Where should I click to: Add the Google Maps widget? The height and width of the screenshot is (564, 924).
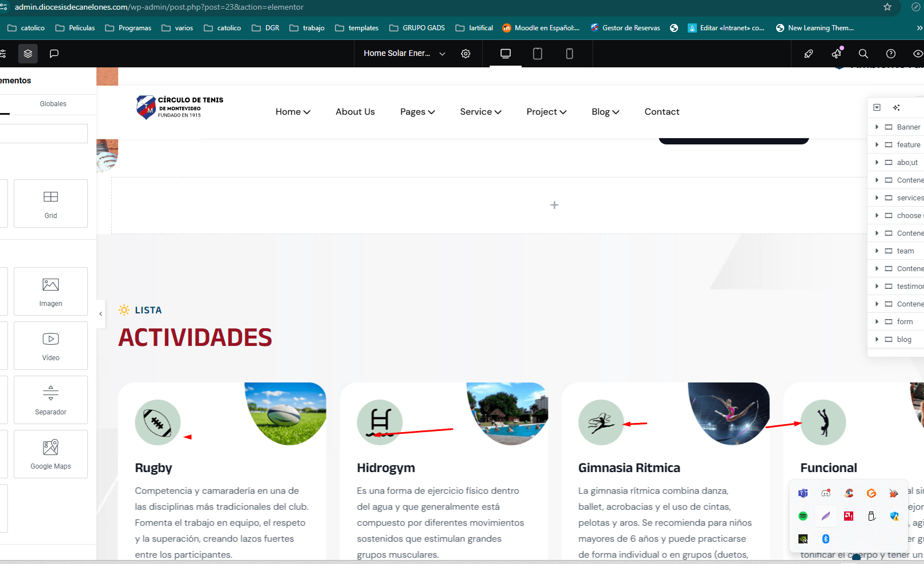coord(51,454)
